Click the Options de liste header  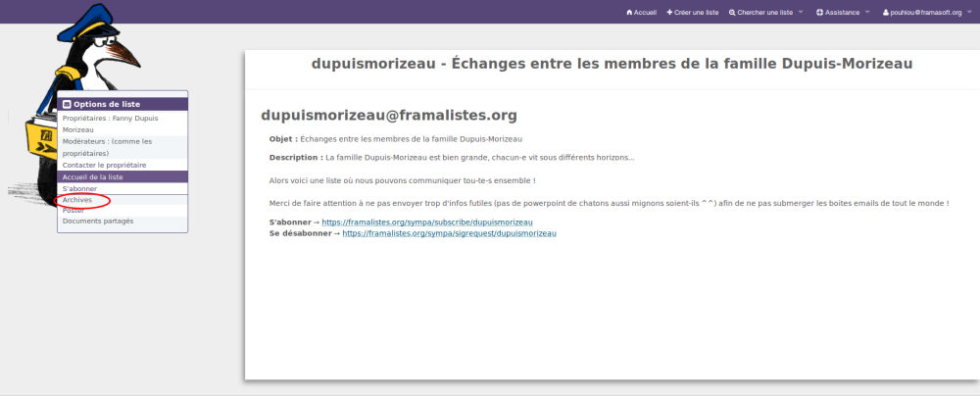tap(122, 105)
